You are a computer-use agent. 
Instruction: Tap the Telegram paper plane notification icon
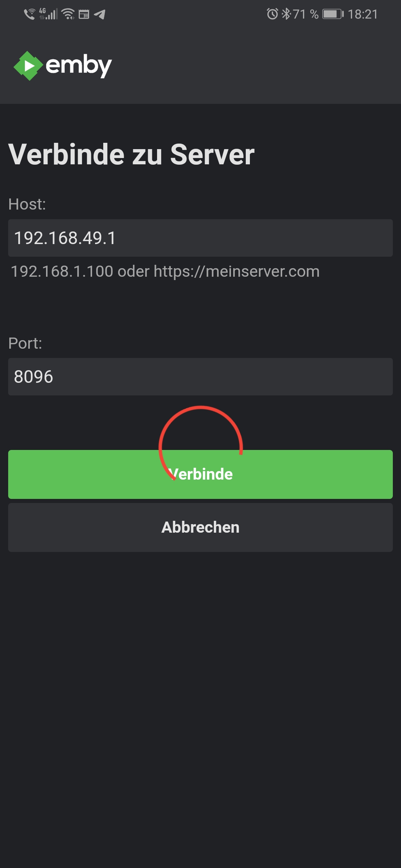pos(100,14)
